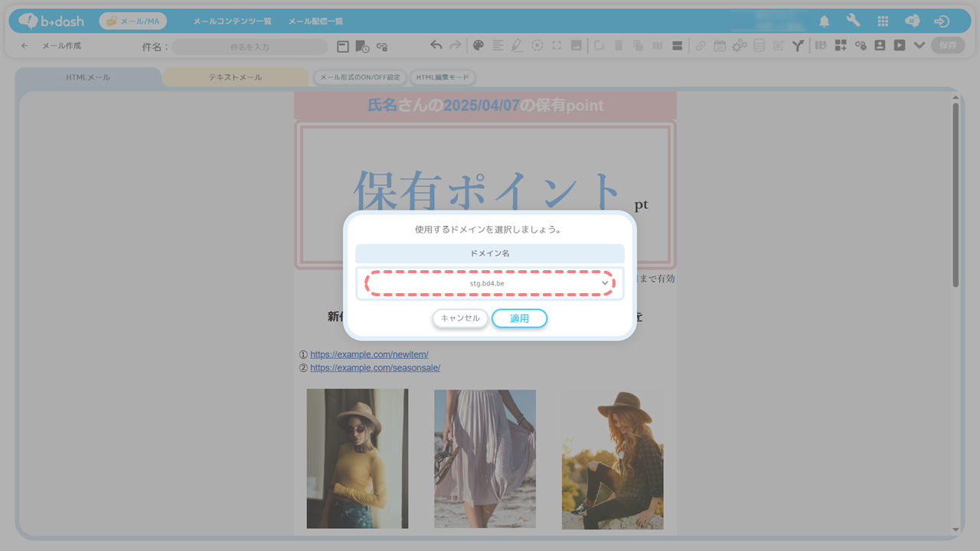This screenshot has width=980, height=551.
Task: Click the b→dash logo
Action: click(x=50, y=21)
